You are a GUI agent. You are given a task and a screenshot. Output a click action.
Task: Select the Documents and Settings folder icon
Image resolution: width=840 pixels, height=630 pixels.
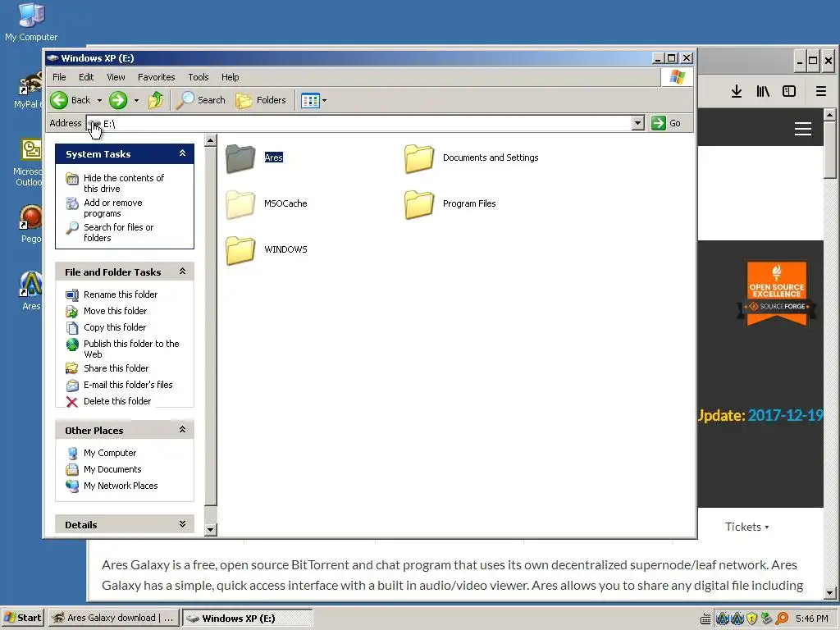pyautogui.click(x=419, y=158)
